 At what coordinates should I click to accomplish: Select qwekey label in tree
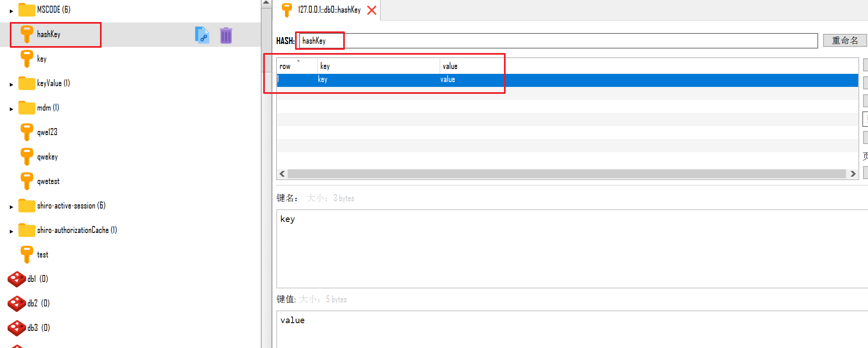(x=47, y=157)
